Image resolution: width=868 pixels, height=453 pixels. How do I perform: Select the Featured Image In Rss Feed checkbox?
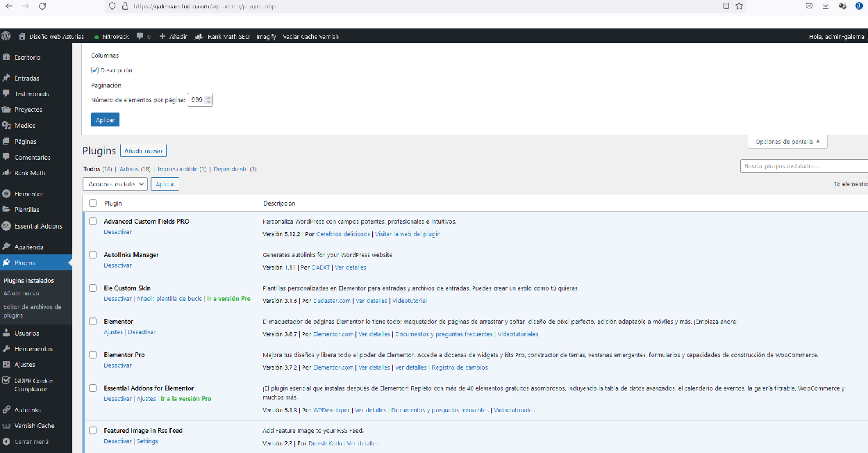coord(93,431)
